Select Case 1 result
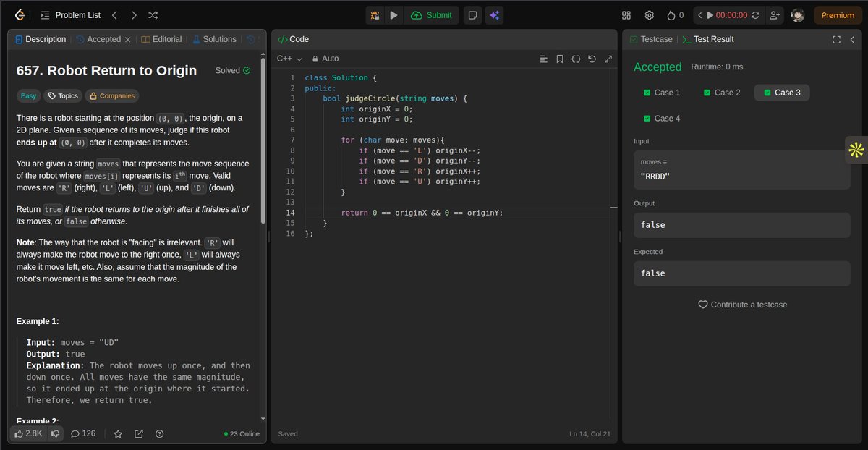Image resolution: width=868 pixels, height=450 pixels. (661, 93)
